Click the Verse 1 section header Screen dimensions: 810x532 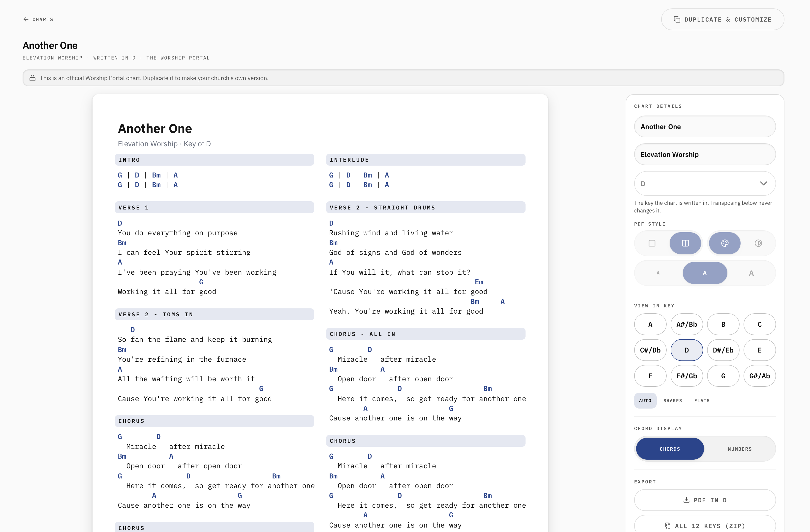(x=215, y=207)
